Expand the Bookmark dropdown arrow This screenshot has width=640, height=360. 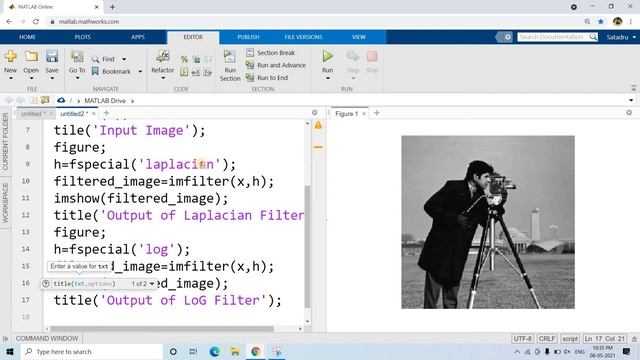(140, 72)
